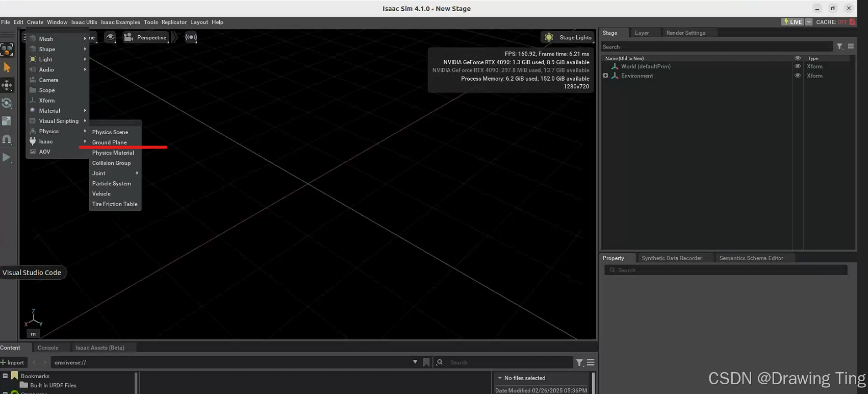The width and height of the screenshot is (868, 394).
Task: Add a Tire Friction Table
Action: point(115,204)
